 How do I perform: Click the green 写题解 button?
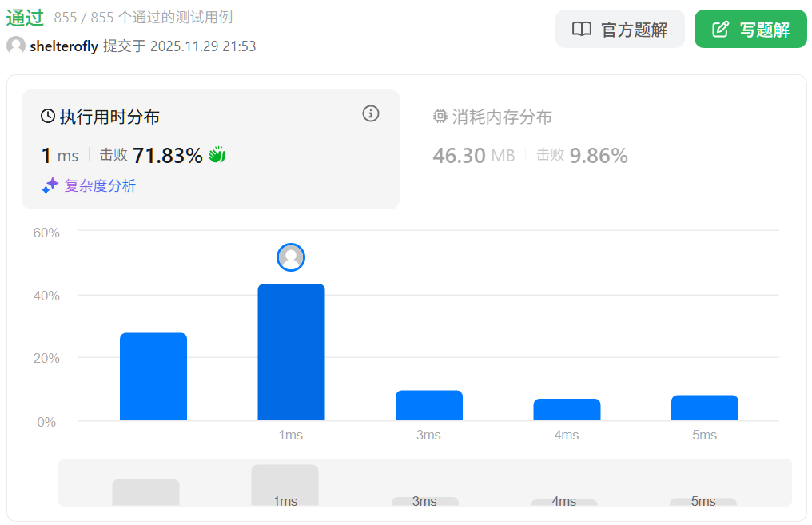click(x=750, y=30)
